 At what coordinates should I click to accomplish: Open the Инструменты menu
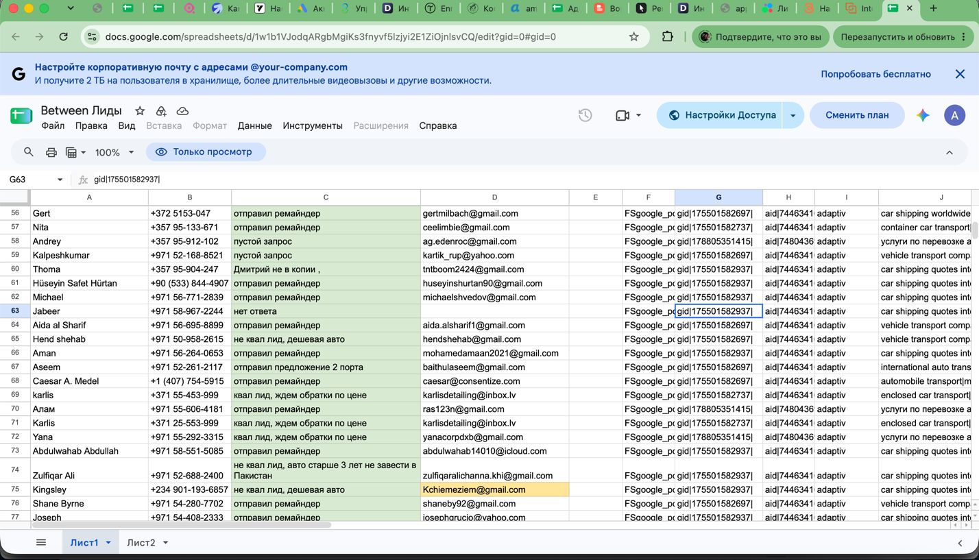point(313,126)
